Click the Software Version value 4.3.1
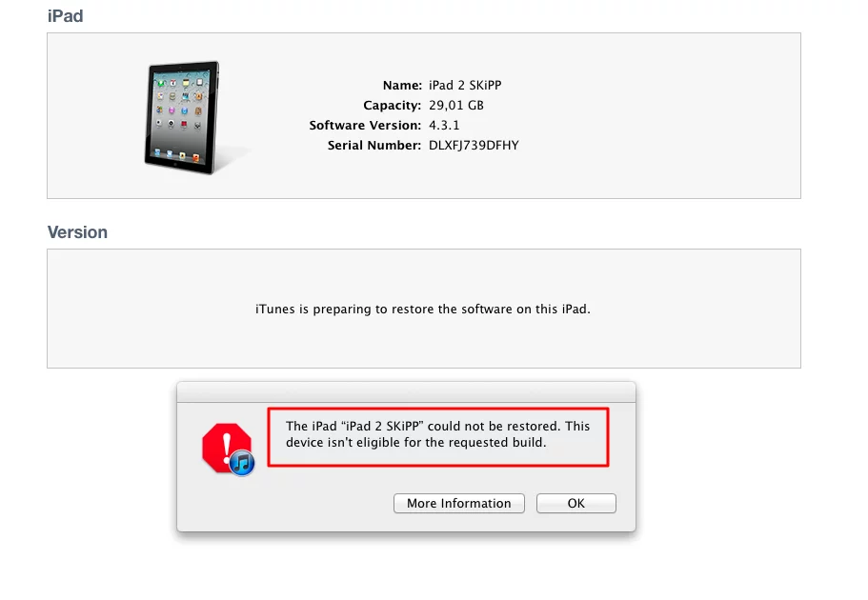The height and width of the screenshot is (600, 868). click(x=444, y=125)
